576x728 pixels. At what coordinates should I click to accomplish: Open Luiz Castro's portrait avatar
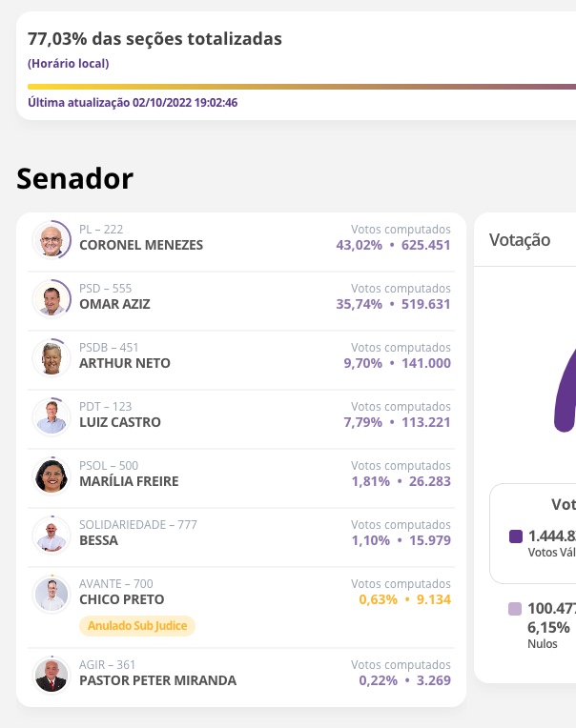click(51, 416)
